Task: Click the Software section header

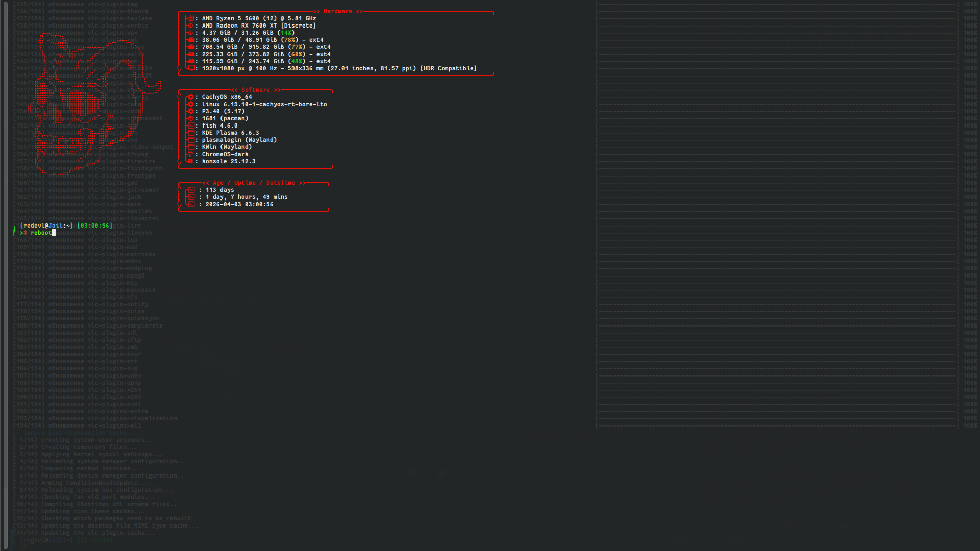Action: (x=255, y=90)
